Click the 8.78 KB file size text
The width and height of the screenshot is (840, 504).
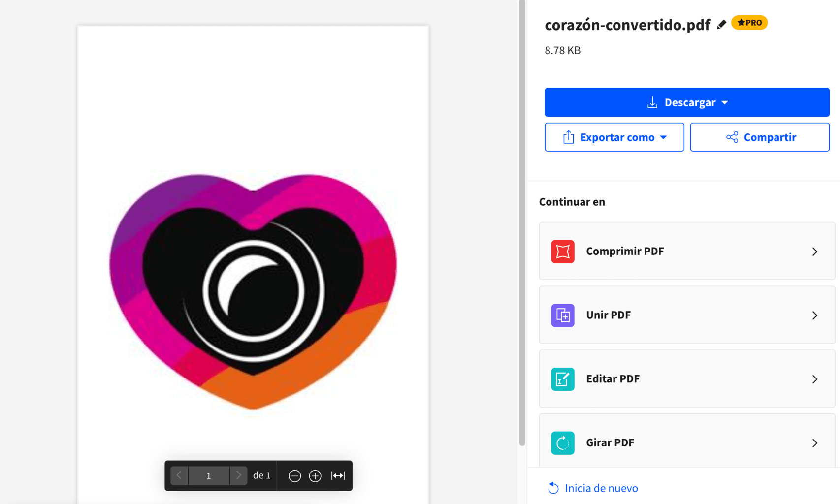tap(562, 50)
